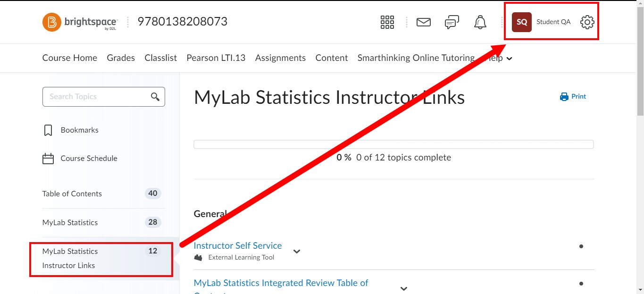The width and height of the screenshot is (644, 294).
Task: Click the SQ user avatar
Action: [x=521, y=22]
